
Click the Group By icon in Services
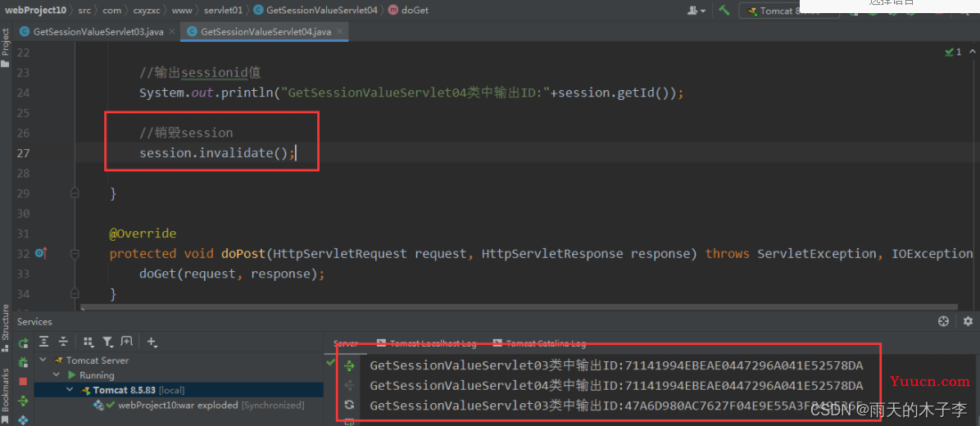[x=86, y=342]
